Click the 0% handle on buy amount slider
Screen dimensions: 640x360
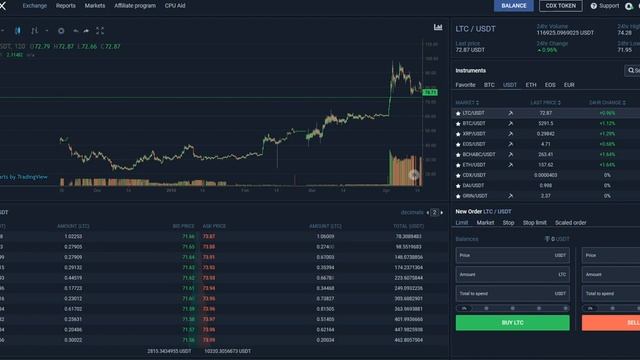pyautogui.click(x=464, y=308)
